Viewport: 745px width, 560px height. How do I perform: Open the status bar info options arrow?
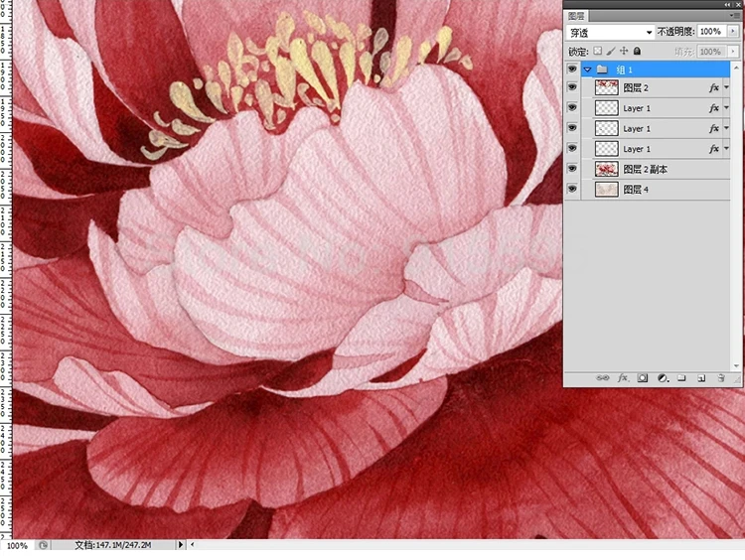[180, 545]
